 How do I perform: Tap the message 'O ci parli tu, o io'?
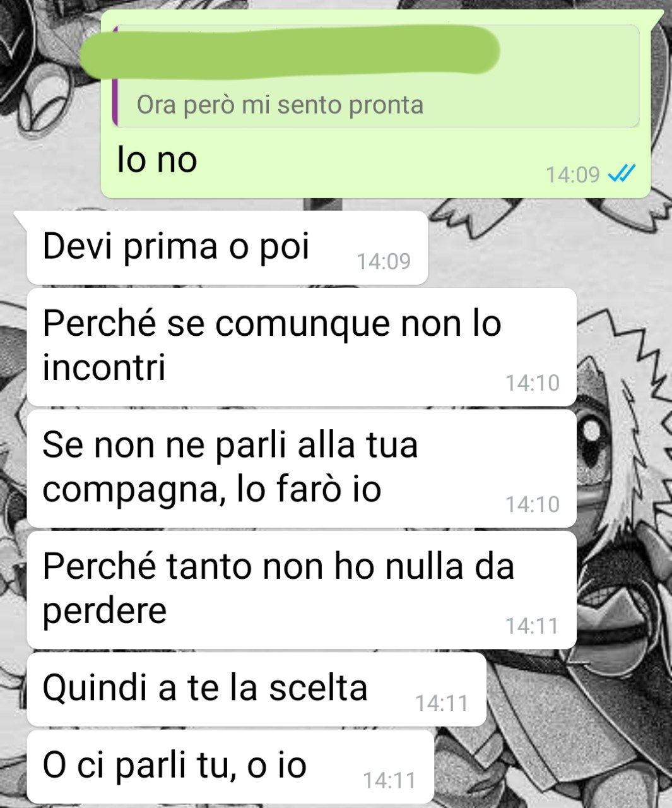[230, 767]
